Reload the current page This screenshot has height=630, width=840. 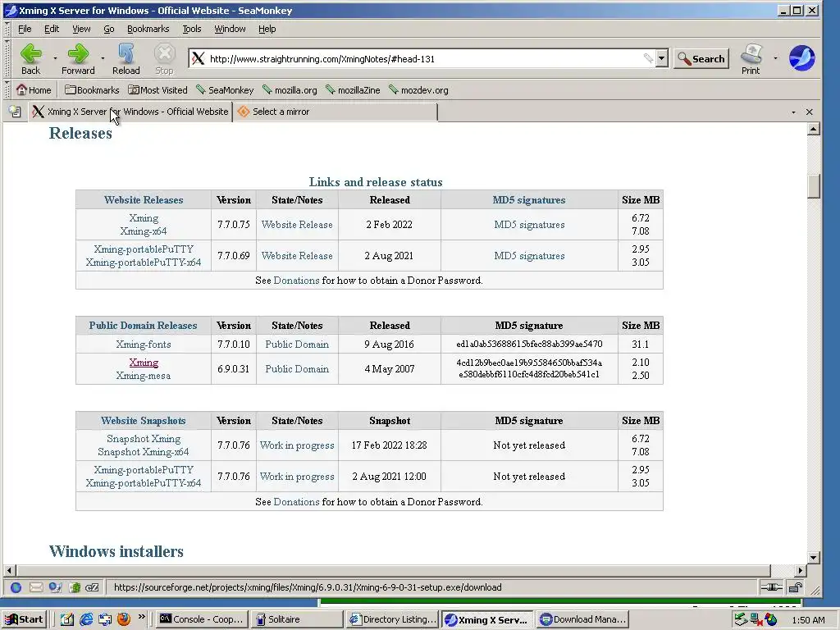click(x=126, y=59)
